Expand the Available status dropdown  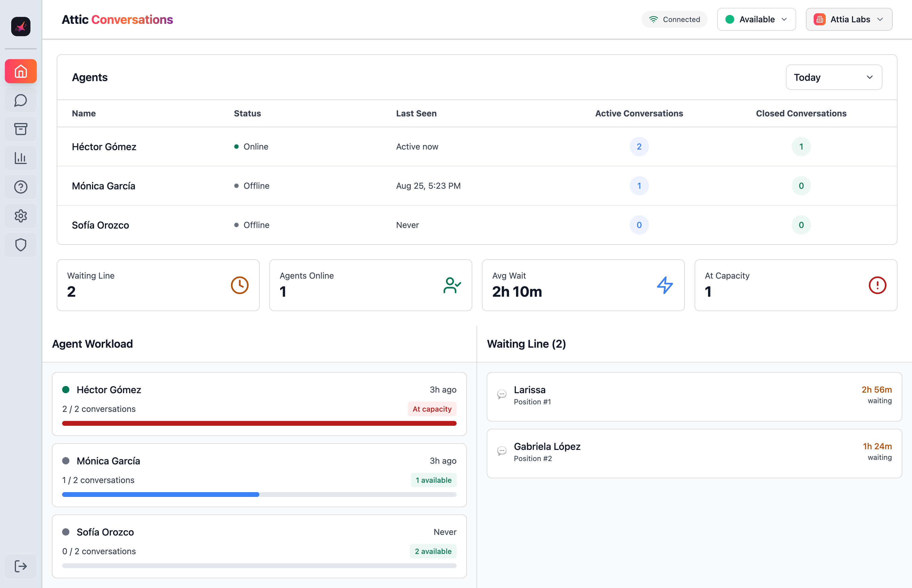pyautogui.click(x=756, y=20)
